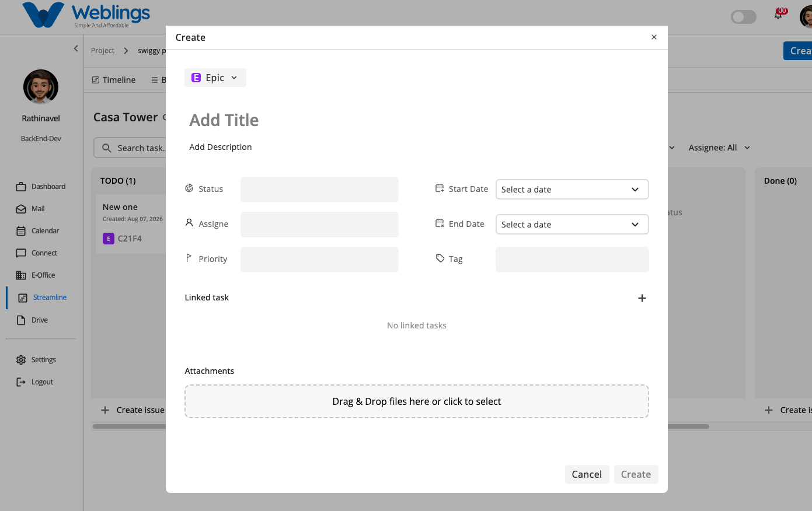Click the TODO (1) column header

(x=118, y=181)
